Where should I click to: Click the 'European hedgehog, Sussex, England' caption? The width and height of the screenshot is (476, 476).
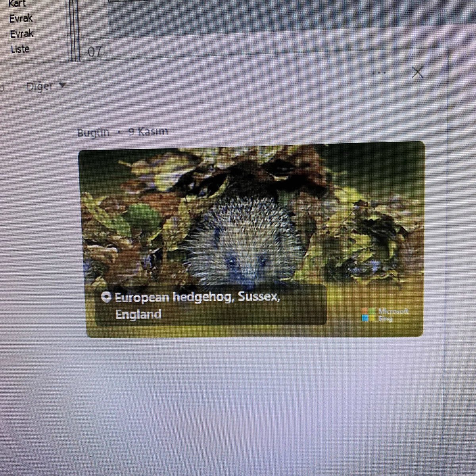click(x=198, y=305)
